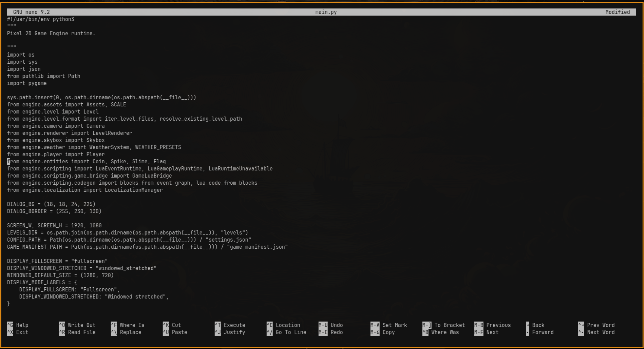644x349 pixels.
Task: Click the main.py filename in the title bar
Action: tap(326, 12)
